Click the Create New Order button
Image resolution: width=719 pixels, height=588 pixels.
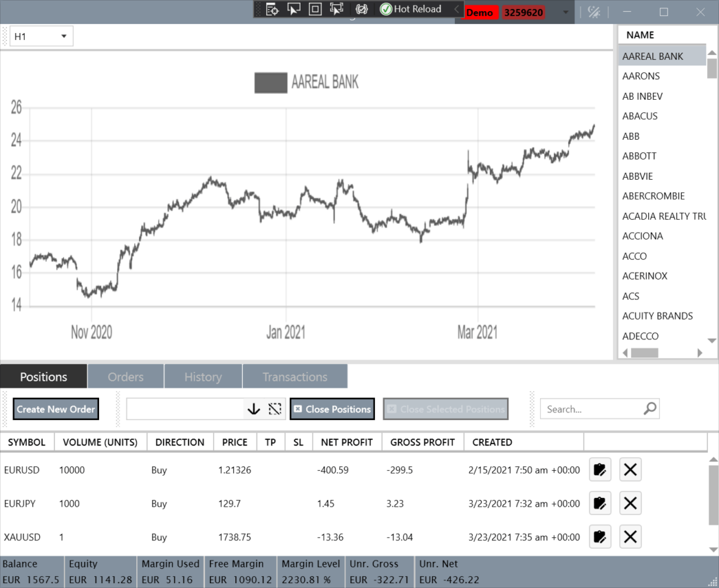pyautogui.click(x=55, y=408)
